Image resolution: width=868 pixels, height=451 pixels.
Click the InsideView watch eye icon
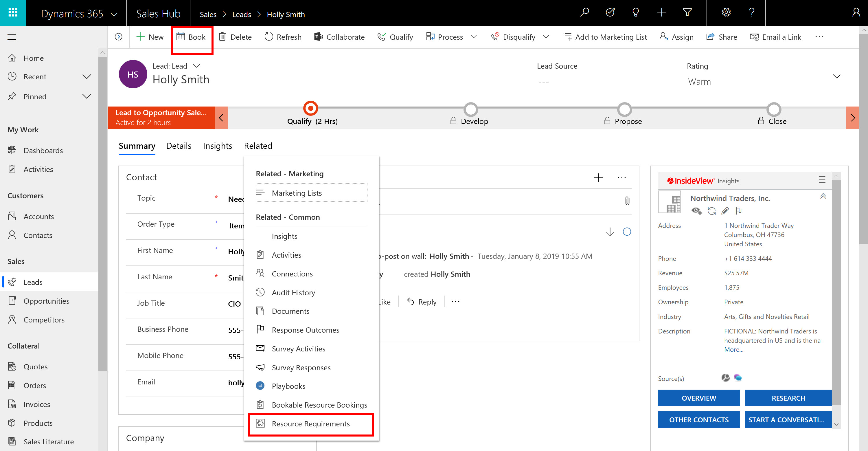pos(696,211)
